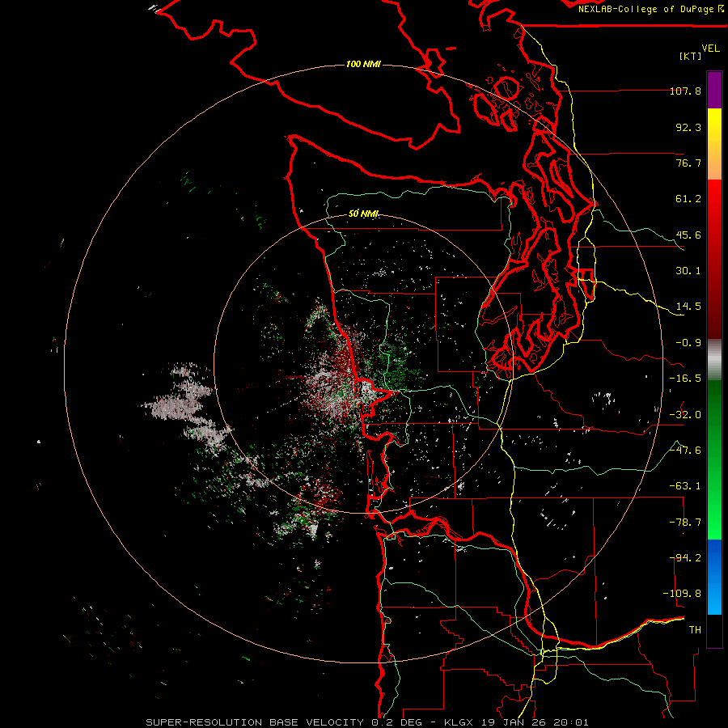Click the -63.1 velocity scale value
The image size is (728, 728).
685,486
